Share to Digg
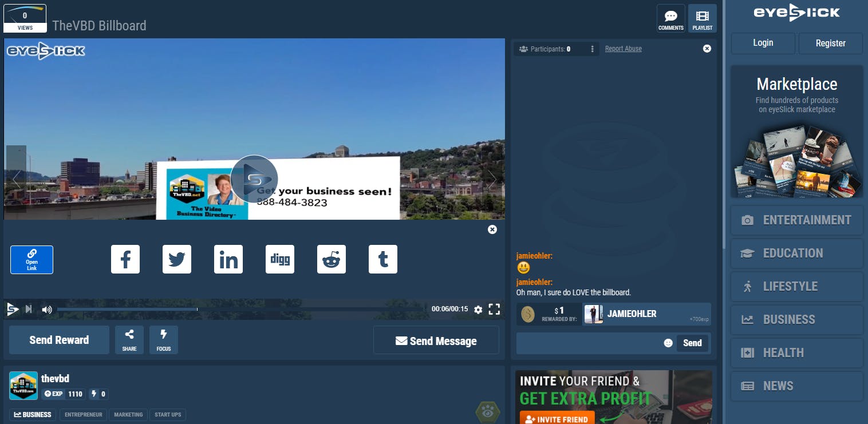The height and width of the screenshot is (424, 868). (x=280, y=259)
